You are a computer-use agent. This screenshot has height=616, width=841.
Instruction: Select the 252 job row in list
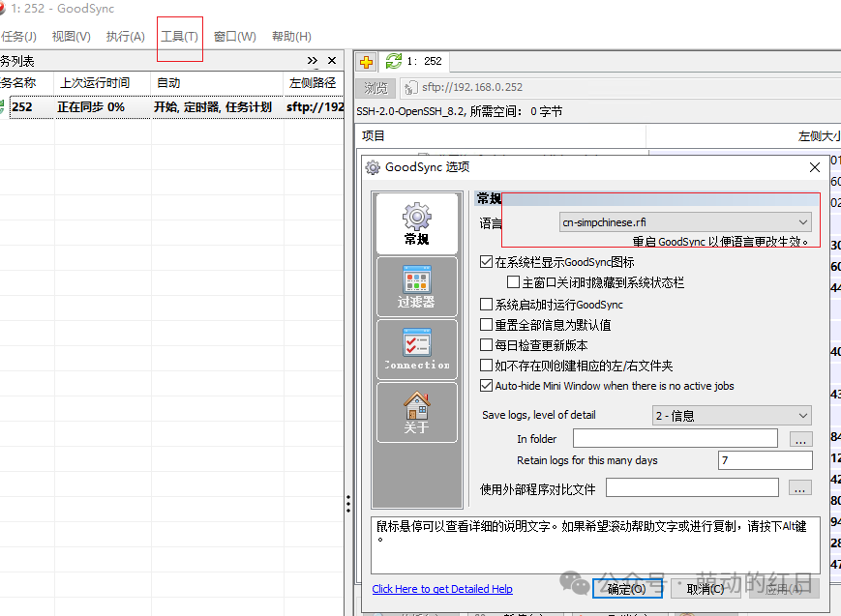(x=171, y=106)
